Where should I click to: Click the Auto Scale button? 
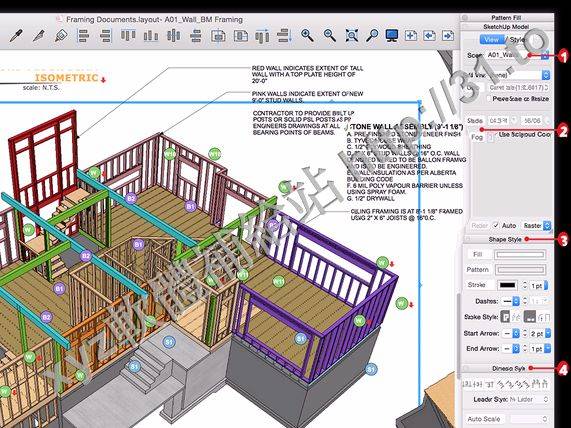point(483,419)
